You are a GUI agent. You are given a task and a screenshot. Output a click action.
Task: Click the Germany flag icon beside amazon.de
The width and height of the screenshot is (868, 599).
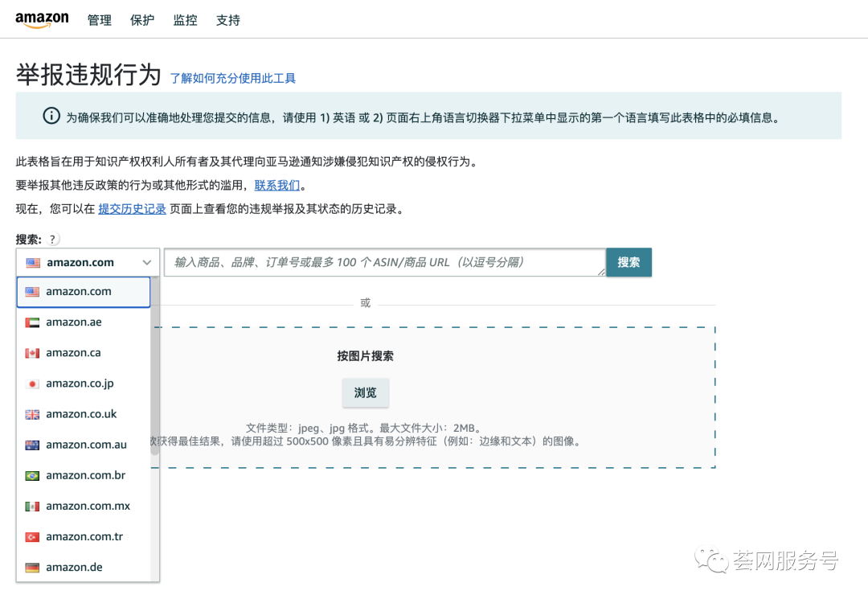(31, 567)
